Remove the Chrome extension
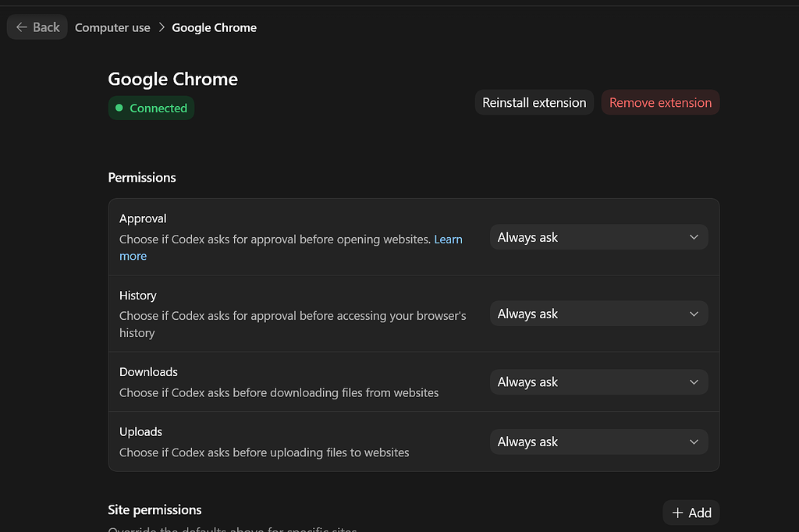 [660, 102]
